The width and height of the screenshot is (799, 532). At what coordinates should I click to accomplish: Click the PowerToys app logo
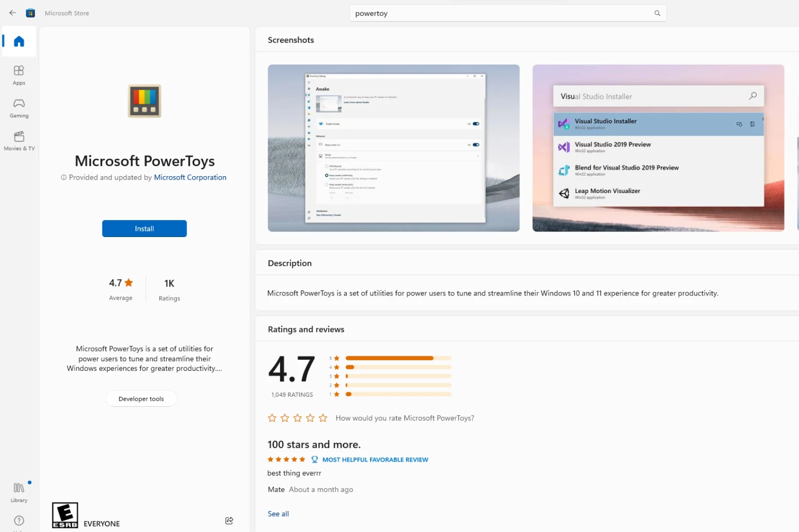[144, 101]
